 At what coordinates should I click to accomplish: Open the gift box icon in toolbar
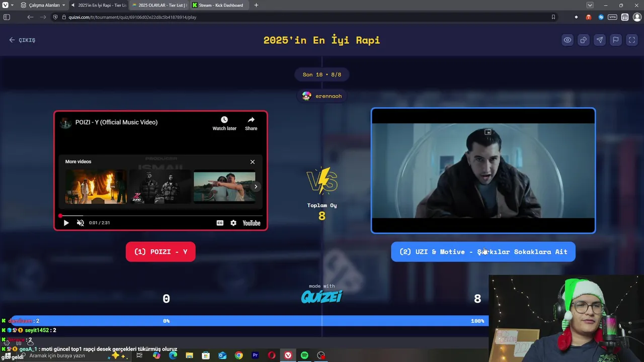[625, 17]
